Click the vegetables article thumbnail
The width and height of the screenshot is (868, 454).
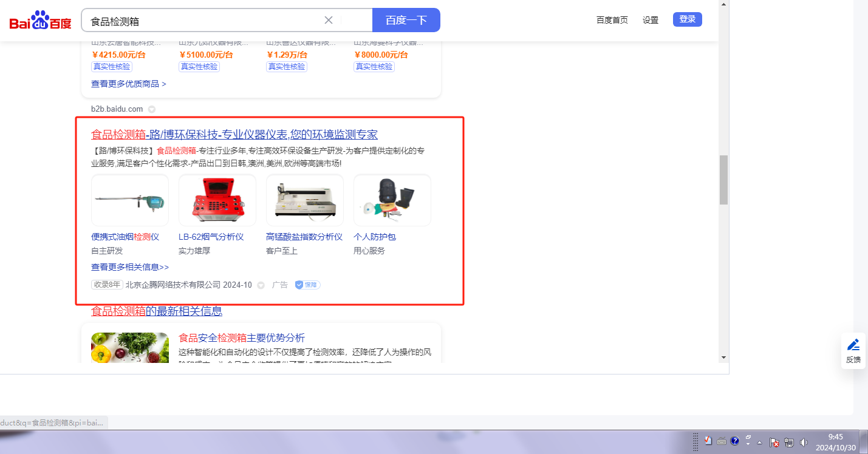click(x=130, y=348)
